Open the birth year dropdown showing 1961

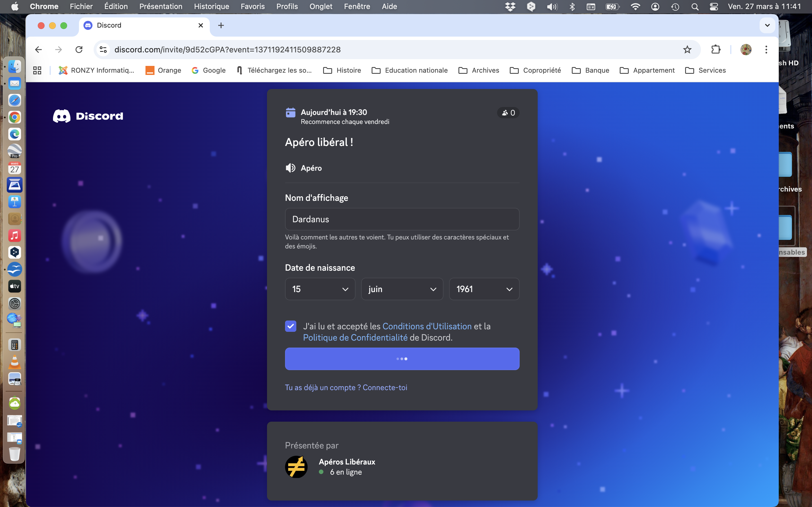pos(484,289)
